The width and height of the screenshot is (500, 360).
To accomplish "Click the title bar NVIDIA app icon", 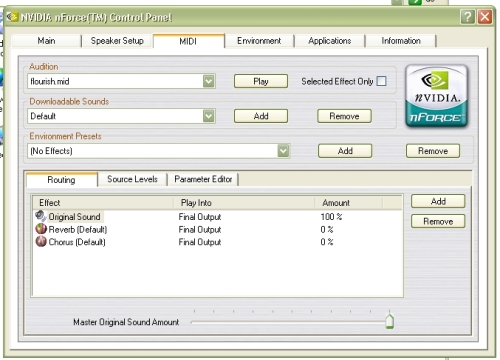I will tap(12, 16).
